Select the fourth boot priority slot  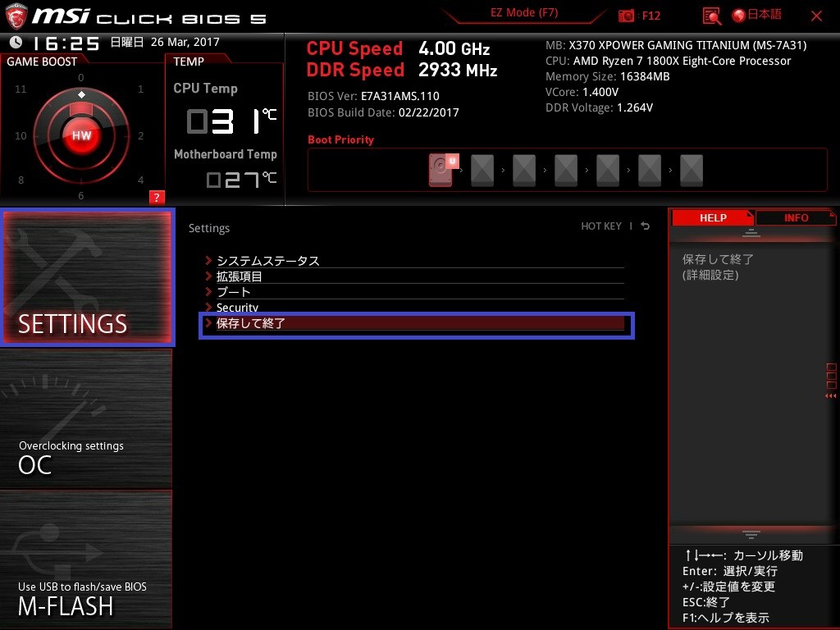(566, 171)
